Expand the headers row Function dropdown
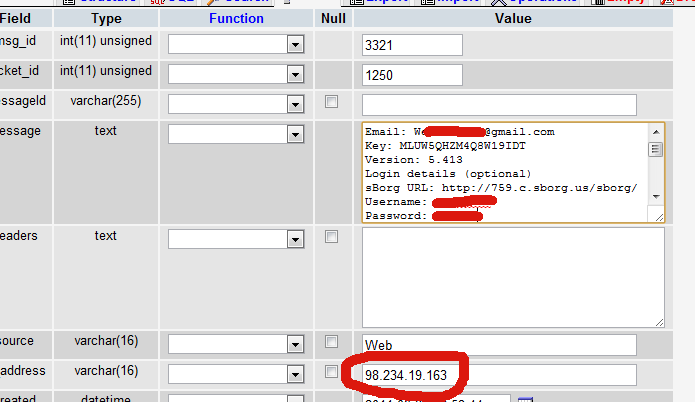The height and width of the screenshot is (402, 695). [294, 239]
